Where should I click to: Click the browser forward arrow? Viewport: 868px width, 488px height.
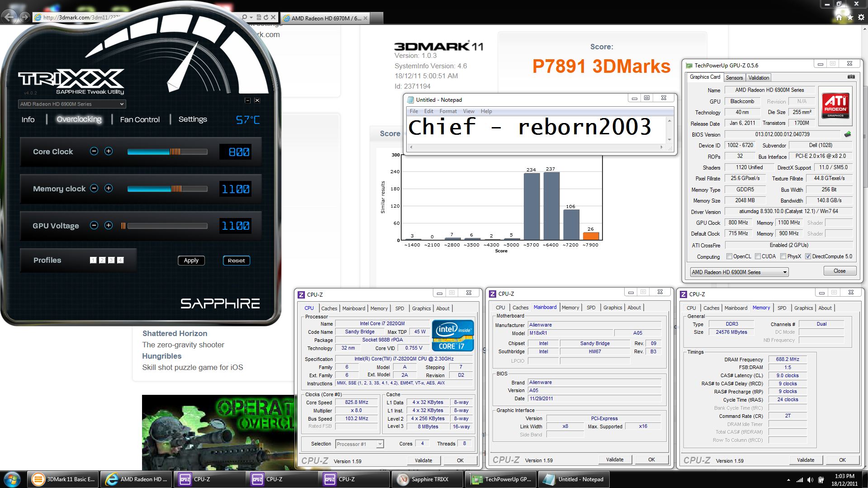[25, 17]
